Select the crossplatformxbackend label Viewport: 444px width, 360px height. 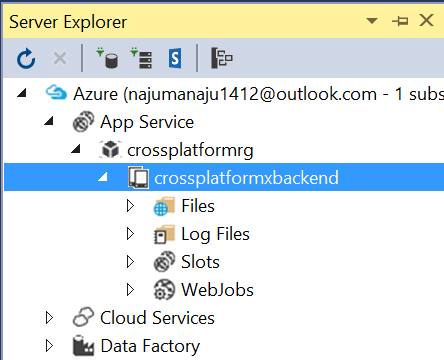(x=246, y=178)
